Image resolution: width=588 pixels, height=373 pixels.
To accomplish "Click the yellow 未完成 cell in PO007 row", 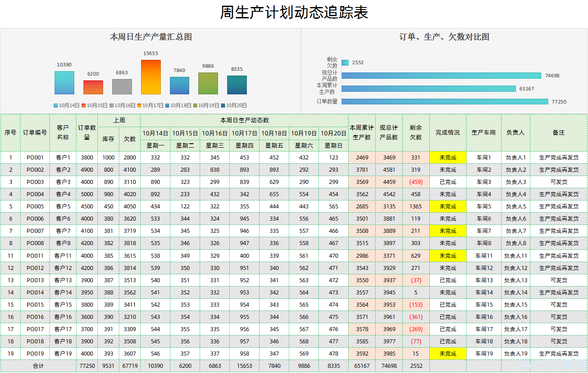I will pyautogui.click(x=448, y=231).
